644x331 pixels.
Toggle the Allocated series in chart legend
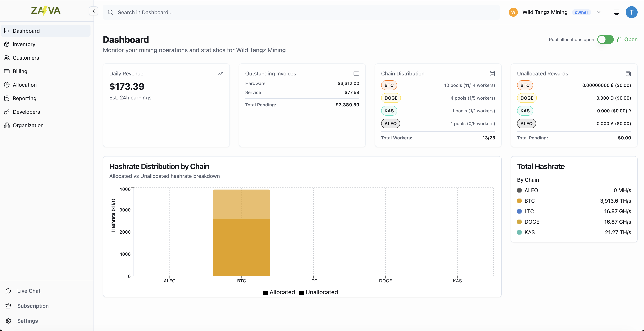pyautogui.click(x=278, y=292)
